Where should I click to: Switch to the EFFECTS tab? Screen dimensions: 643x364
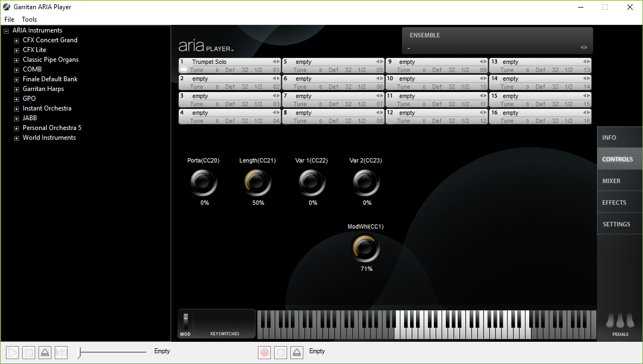coord(620,203)
